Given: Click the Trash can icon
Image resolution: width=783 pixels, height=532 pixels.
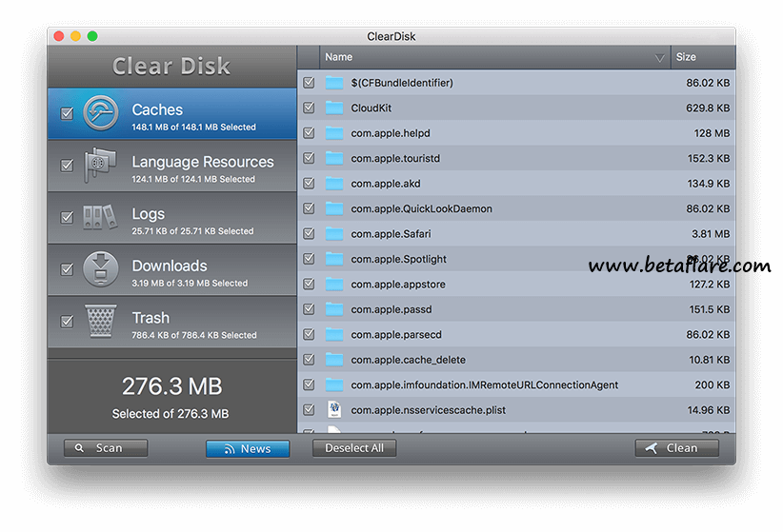Looking at the screenshot, I should point(101,322).
